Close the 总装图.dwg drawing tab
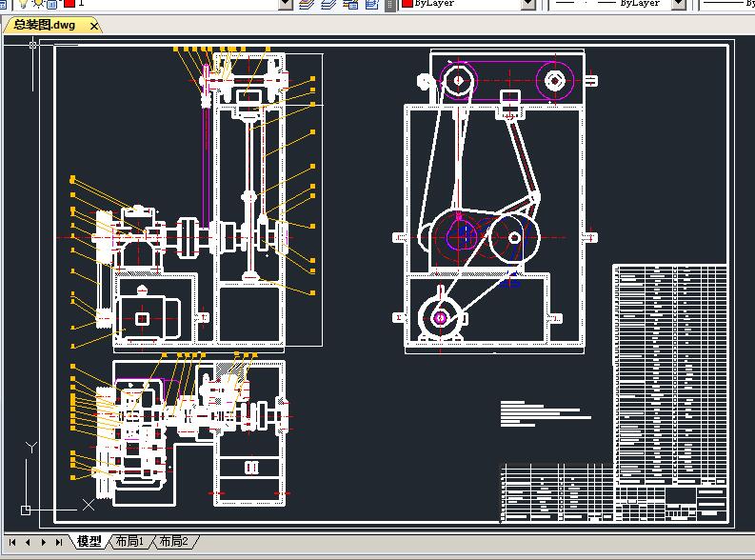This screenshot has width=755, height=560. pyautogui.click(x=94, y=26)
